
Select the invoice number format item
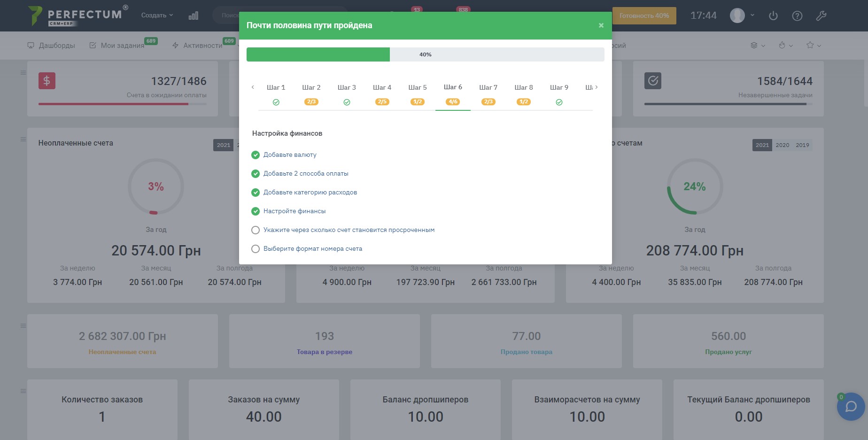point(312,249)
